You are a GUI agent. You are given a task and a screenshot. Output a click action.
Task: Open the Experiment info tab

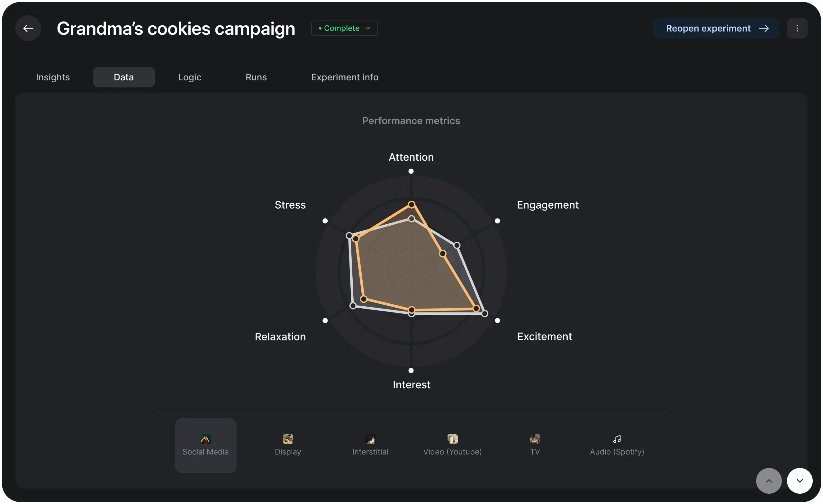345,77
